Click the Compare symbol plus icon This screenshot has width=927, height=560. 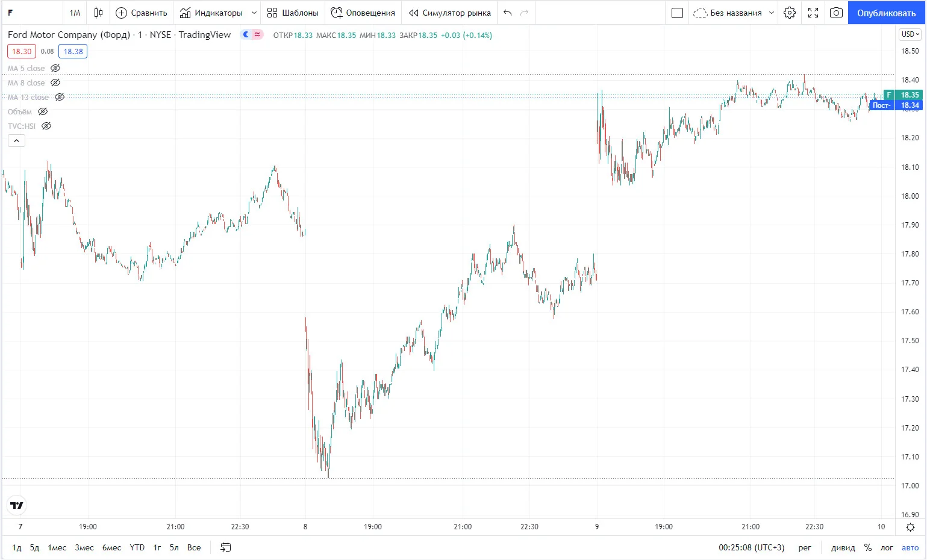(x=121, y=13)
